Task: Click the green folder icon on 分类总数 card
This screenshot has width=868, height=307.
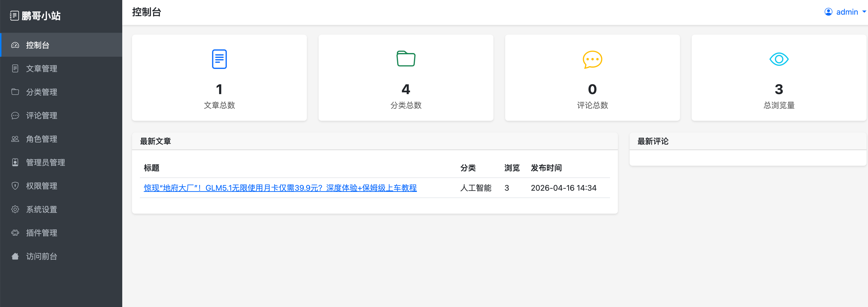Action: coord(406,59)
